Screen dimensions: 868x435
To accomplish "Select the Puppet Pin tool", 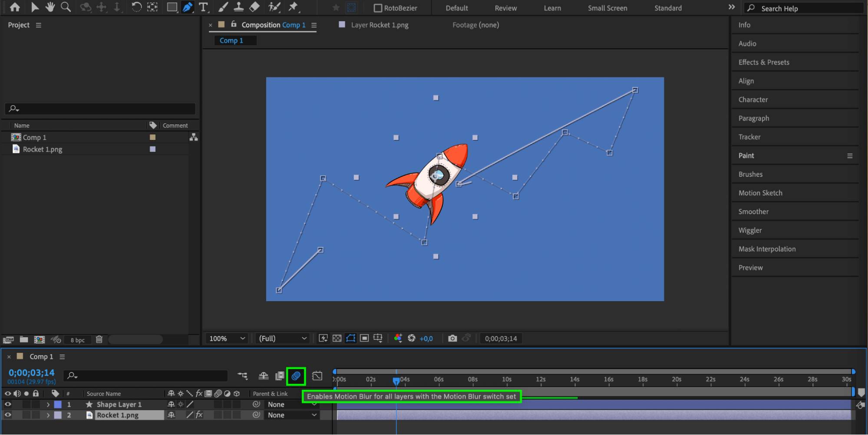I will point(294,7).
